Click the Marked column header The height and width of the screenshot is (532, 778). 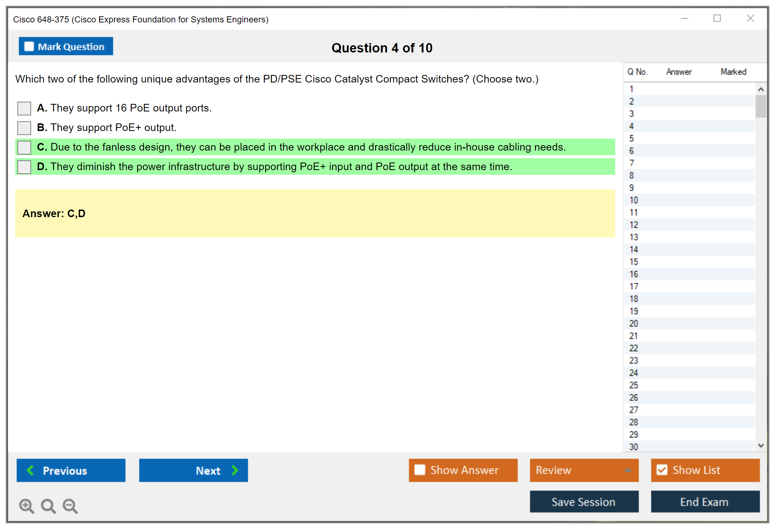(x=733, y=72)
